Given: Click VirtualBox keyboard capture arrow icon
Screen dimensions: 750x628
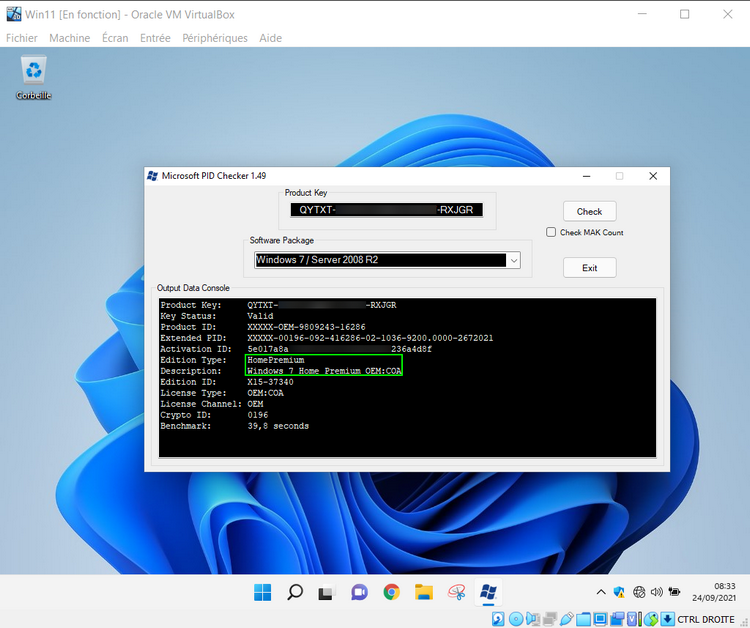Looking at the screenshot, I should pyautogui.click(x=668, y=619).
